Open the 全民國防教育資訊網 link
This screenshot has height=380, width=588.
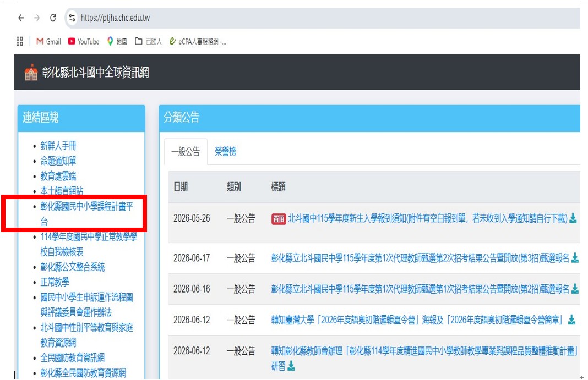click(x=72, y=358)
